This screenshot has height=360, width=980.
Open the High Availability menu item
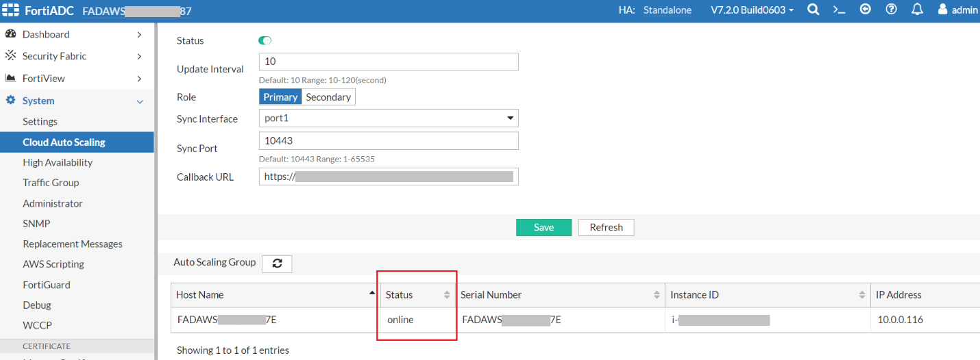pos(58,162)
